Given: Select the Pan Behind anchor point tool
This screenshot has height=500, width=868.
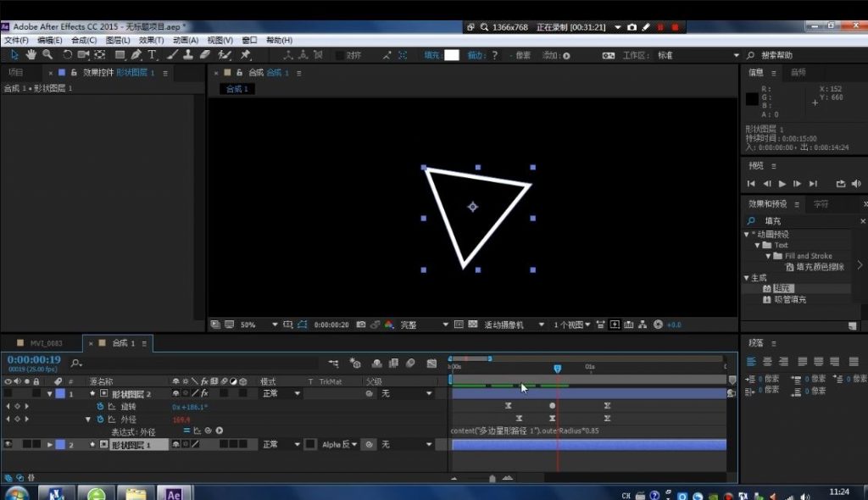Looking at the screenshot, I should (x=100, y=55).
